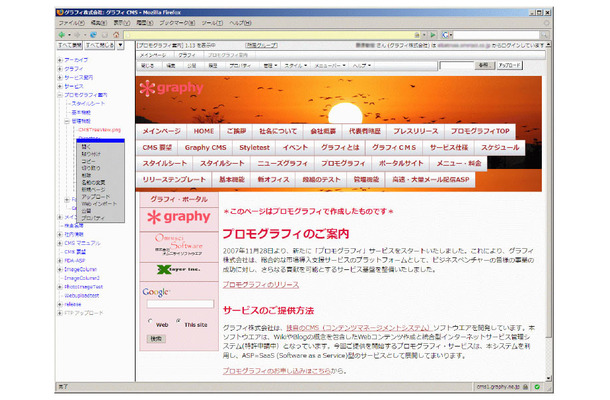Click the magnifier icon of the search box
This screenshot has width=610, height=400.
[x=544, y=35]
